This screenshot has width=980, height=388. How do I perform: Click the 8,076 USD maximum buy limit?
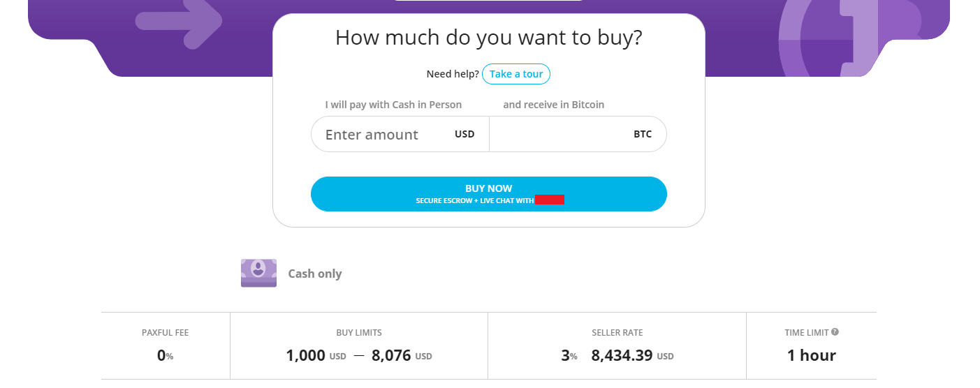(401, 355)
